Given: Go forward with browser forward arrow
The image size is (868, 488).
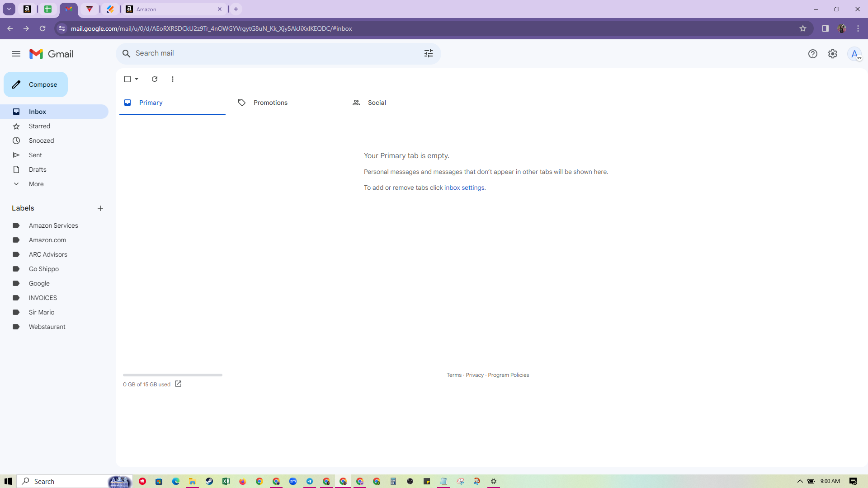Looking at the screenshot, I should coord(26,28).
